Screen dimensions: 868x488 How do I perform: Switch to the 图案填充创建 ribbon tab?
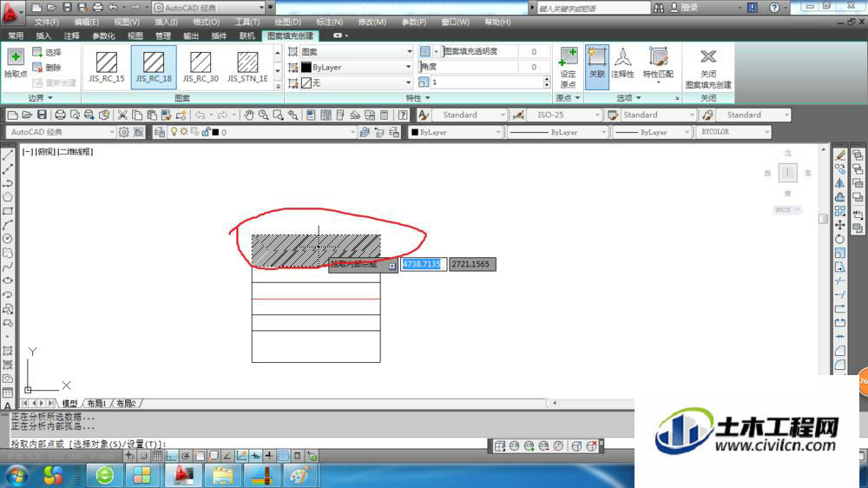tap(291, 36)
